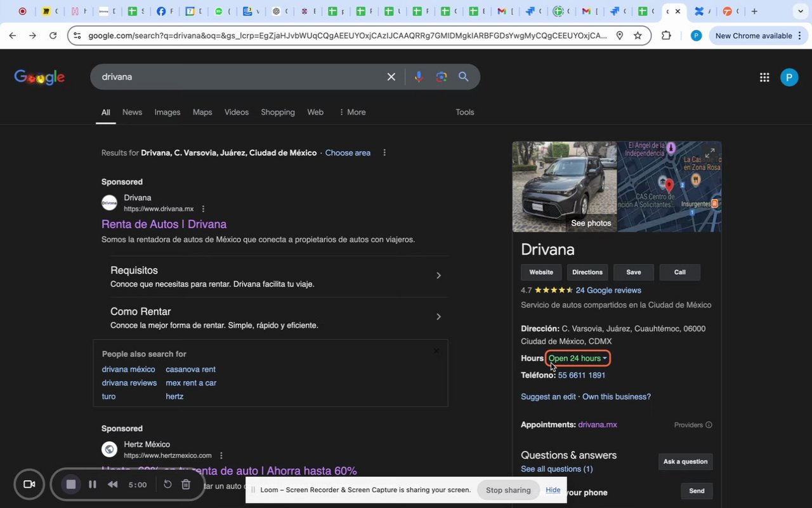Clear the search box text
The image size is (812, 508).
[x=391, y=77]
